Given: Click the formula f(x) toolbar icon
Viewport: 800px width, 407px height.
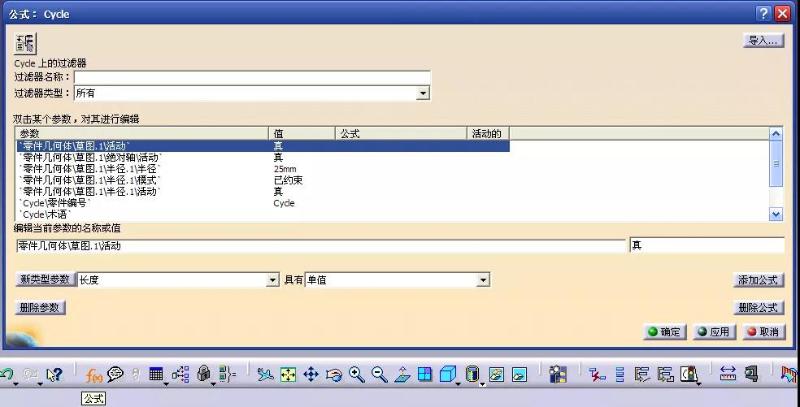Looking at the screenshot, I should (x=93, y=374).
